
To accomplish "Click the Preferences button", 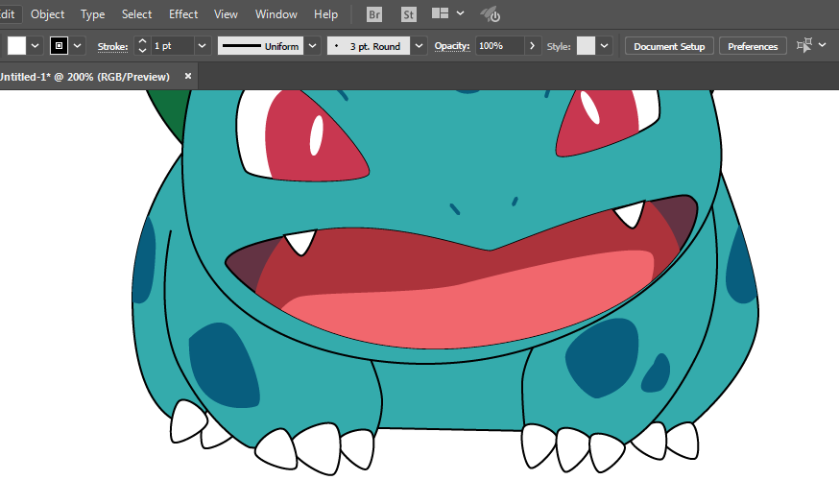I will (753, 46).
